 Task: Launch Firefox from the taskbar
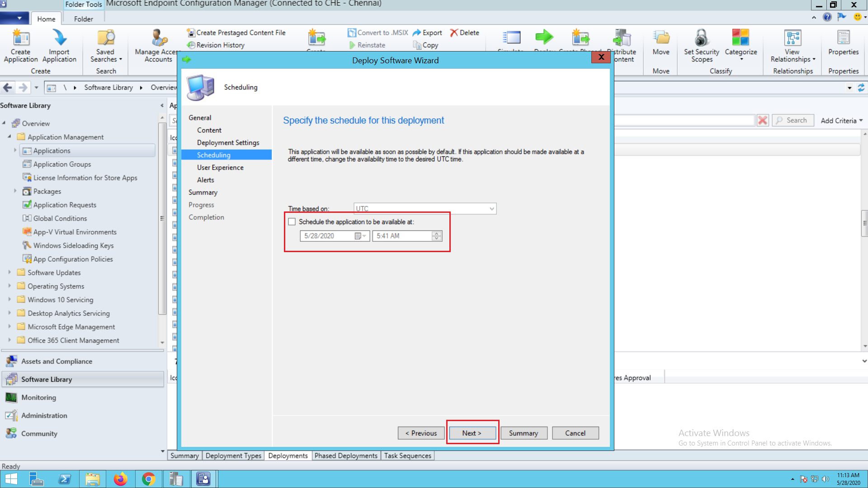120,479
